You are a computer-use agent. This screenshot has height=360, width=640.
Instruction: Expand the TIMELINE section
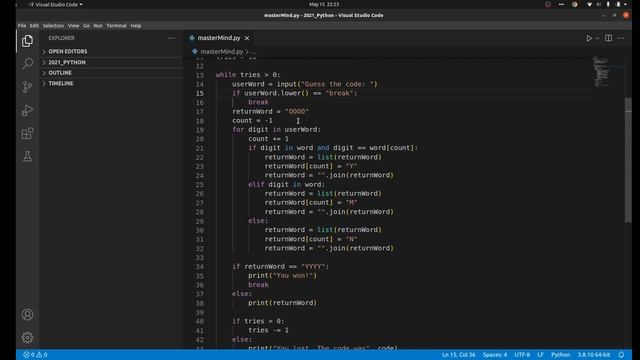click(111, 83)
